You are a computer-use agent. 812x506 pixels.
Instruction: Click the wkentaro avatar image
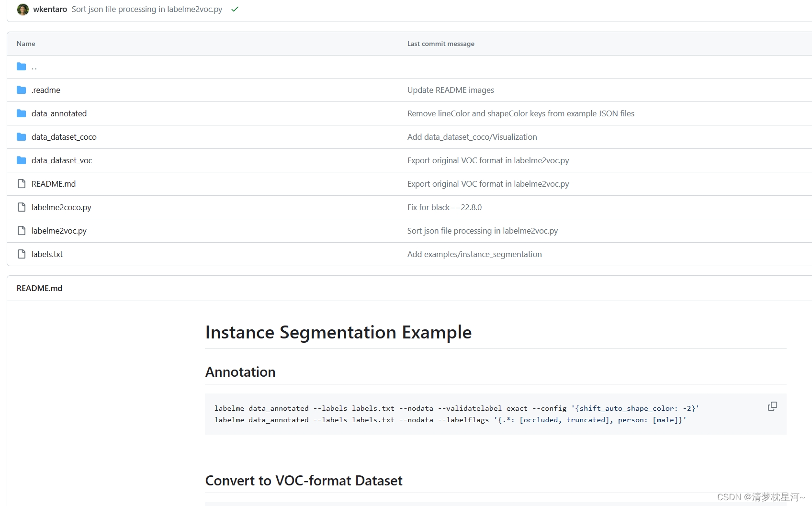[x=23, y=10]
